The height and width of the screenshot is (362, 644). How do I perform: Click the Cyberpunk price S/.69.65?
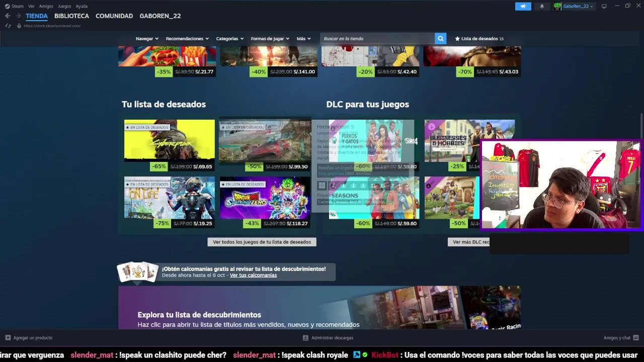click(202, 166)
